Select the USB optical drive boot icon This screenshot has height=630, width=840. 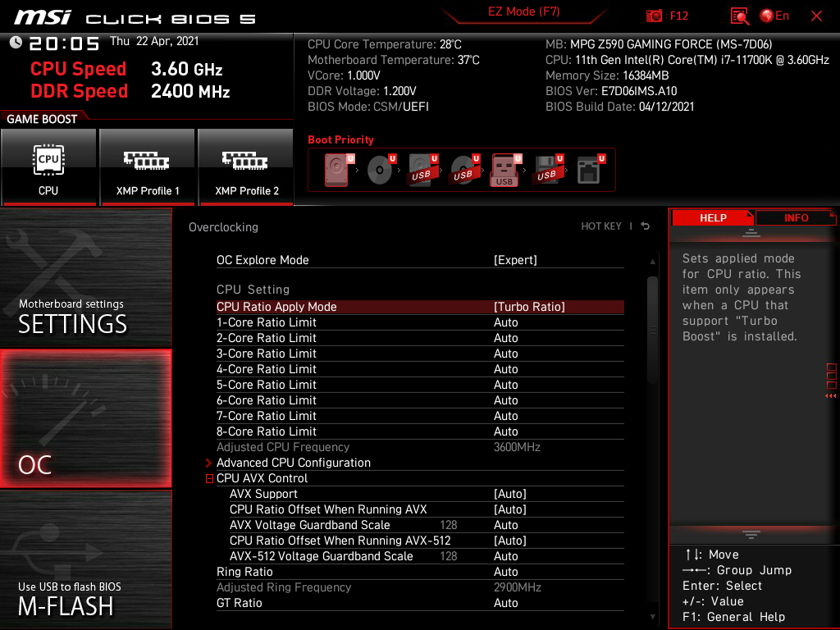click(464, 170)
